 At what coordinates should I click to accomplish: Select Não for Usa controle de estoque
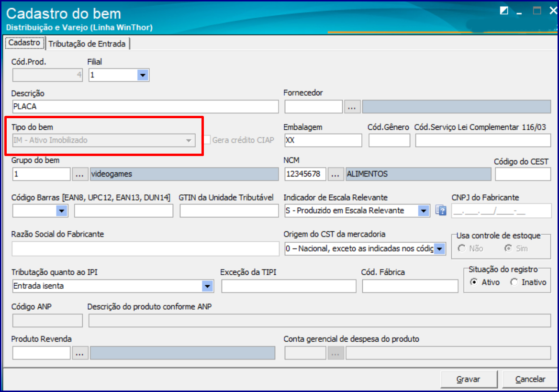(x=462, y=248)
